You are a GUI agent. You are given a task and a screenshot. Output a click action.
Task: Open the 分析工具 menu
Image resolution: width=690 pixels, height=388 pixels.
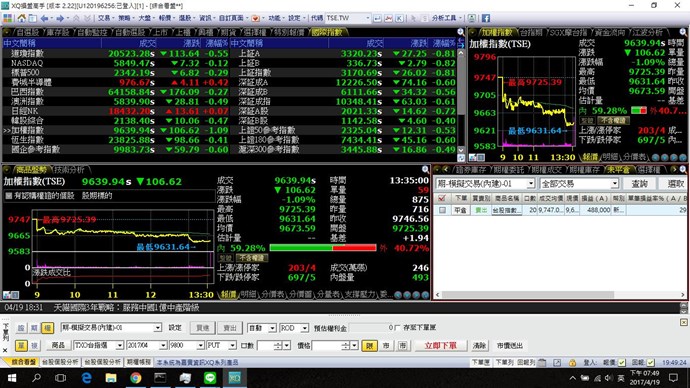[446, 18]
